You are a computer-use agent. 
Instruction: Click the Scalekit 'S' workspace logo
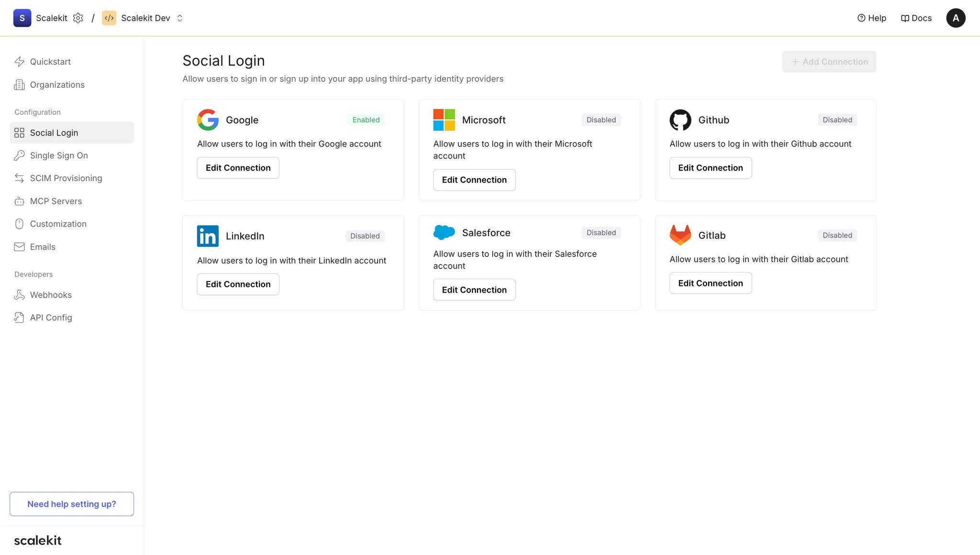click(22, 18)
